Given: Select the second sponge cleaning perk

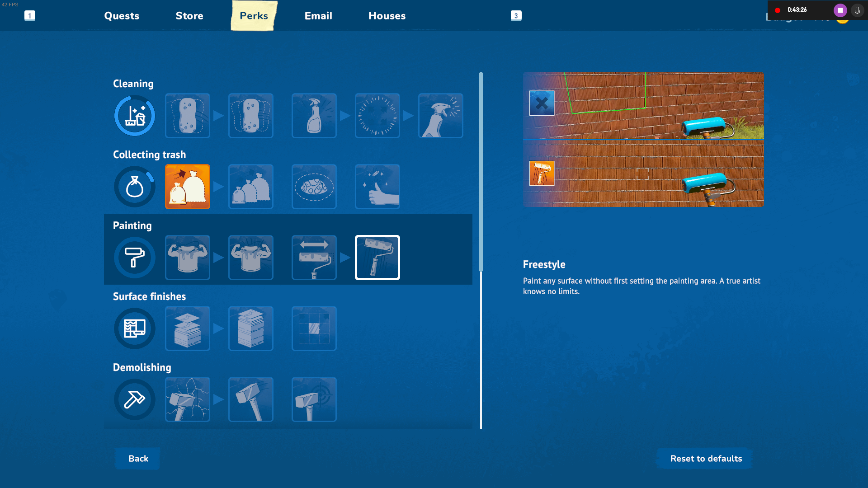Looking at the screenshot, I should [x=251, y=116].
